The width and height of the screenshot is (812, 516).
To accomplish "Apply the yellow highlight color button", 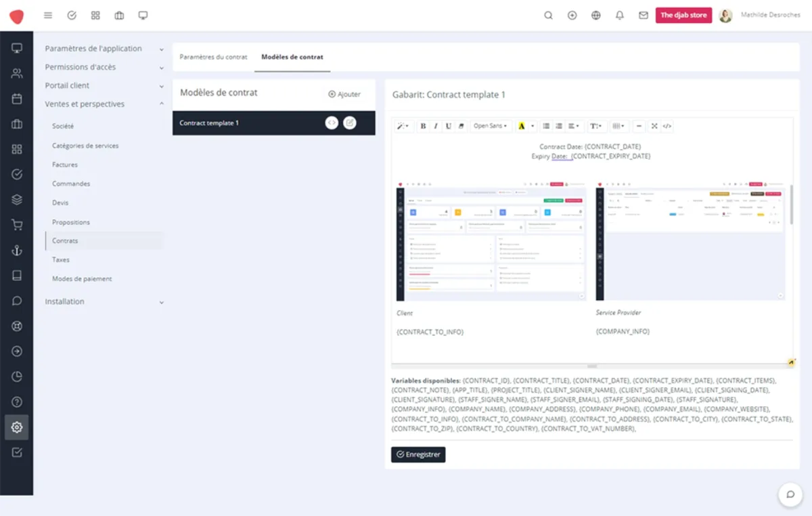I will [521, 126].
